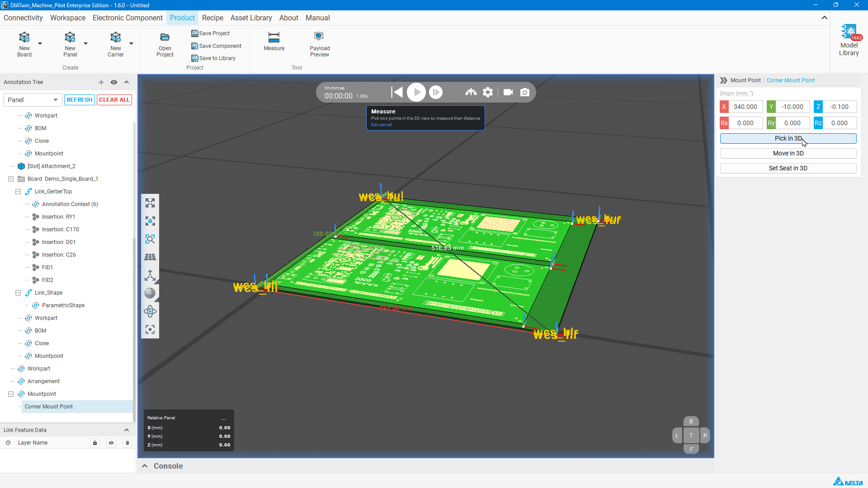Click Save Project
This screenshot has width=868, height=488.
tap(211, 33)
